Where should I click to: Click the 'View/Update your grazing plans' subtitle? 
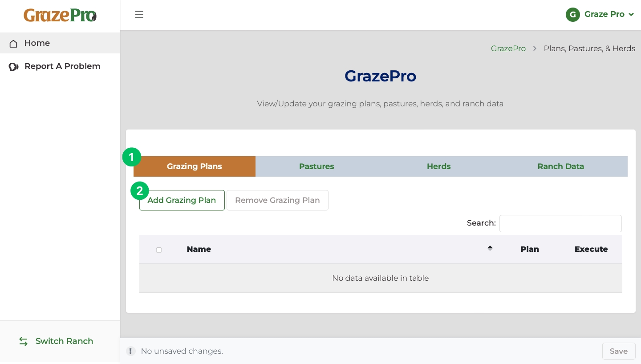coord(381,104)
